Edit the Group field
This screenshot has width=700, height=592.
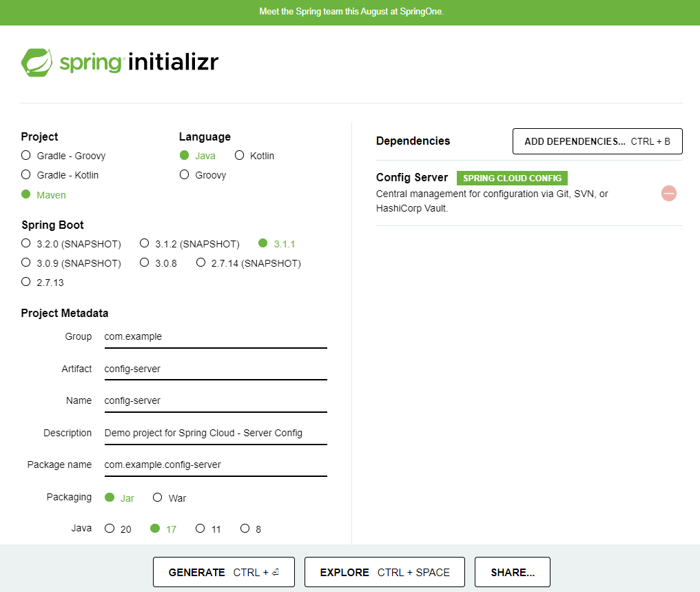(216, 337)
